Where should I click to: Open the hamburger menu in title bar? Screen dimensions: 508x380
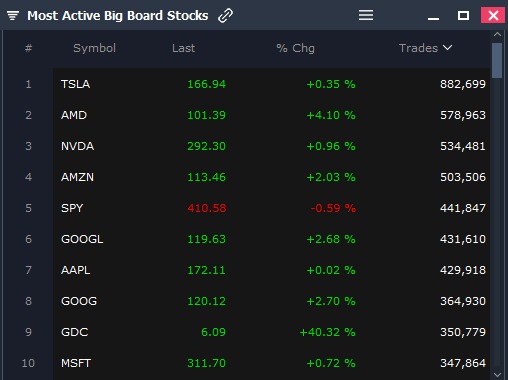click(x=366, y=15)
